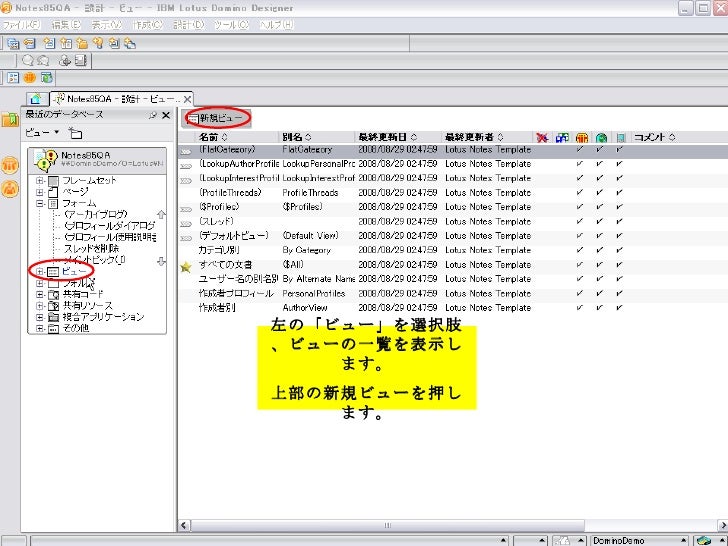Screen dimensions: 728x546
Task: Open the 表示(V) menu
Action: [x=107, y=25]
